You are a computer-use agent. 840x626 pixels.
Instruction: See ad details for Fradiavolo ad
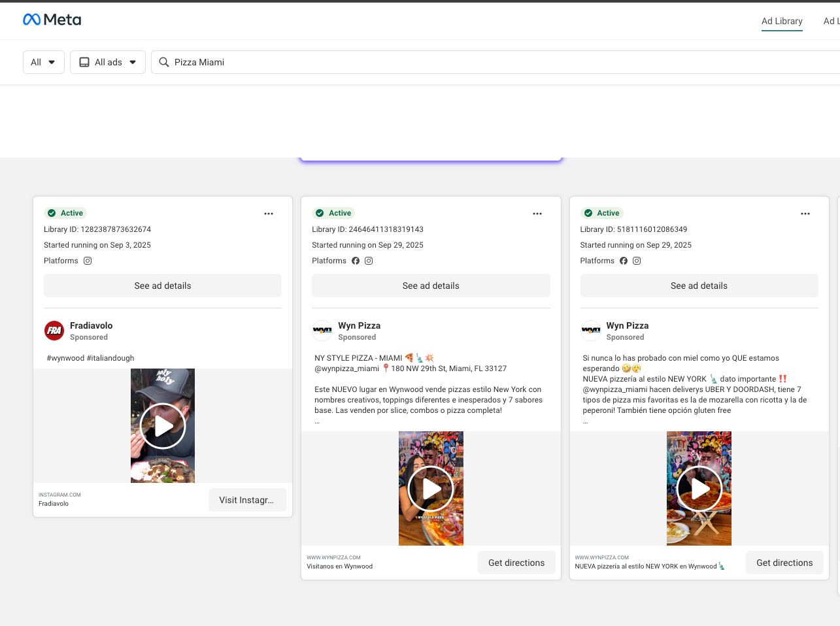click(x=163, y=286)
